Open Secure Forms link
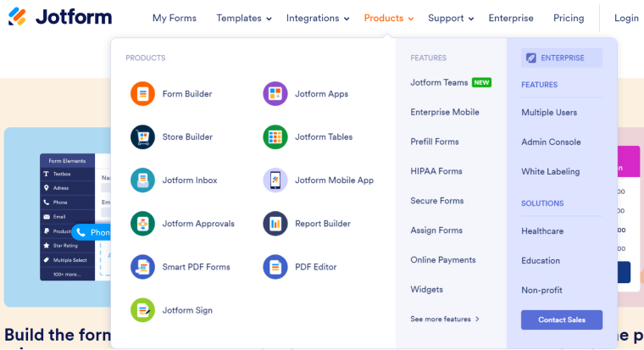This screenshot has width=644, height=350. (437, 201)
